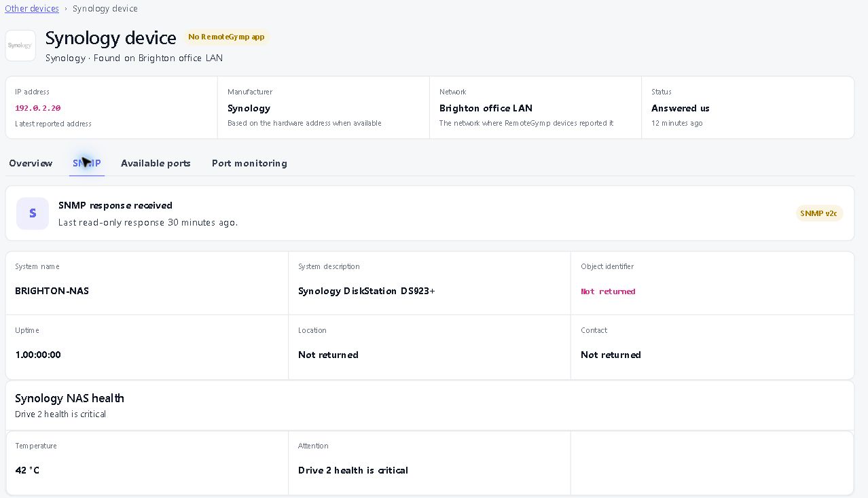Click the Synology device page heading

[x=111, y=38]
